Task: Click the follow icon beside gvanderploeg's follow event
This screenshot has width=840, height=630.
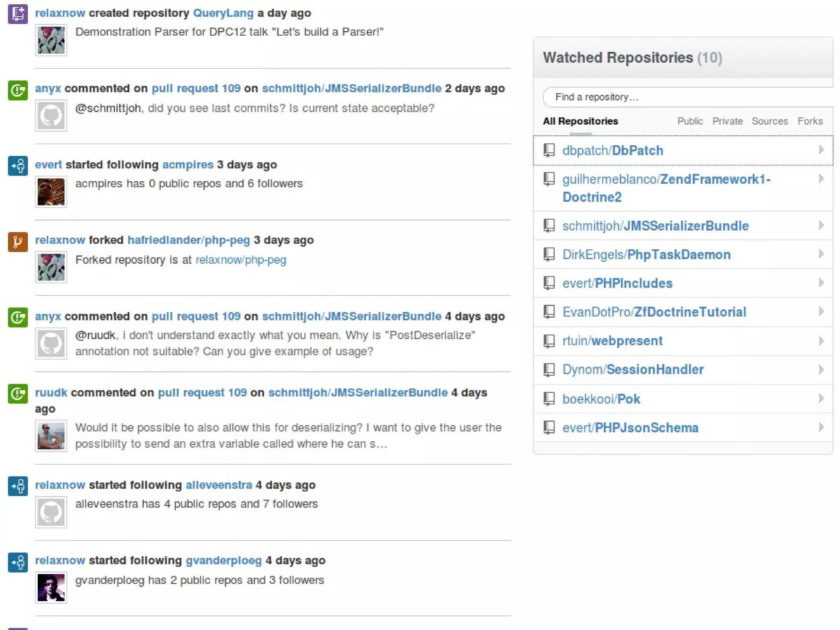Action: pyautogui.click(x=18, y=562)
